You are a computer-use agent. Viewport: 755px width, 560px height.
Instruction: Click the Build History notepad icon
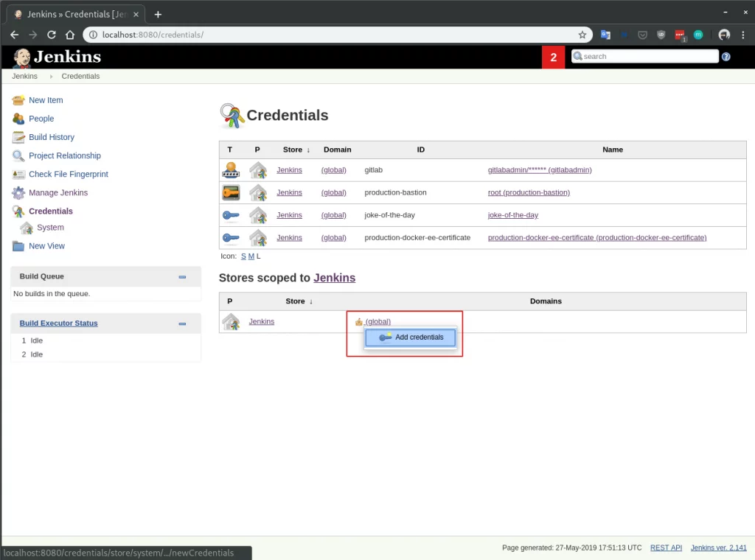[18, 137]
